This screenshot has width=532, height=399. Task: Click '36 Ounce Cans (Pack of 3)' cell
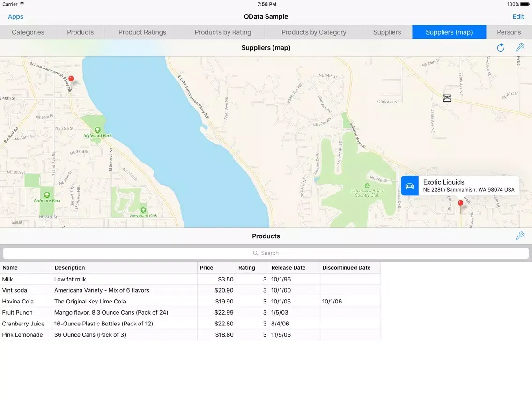[125, 335]
